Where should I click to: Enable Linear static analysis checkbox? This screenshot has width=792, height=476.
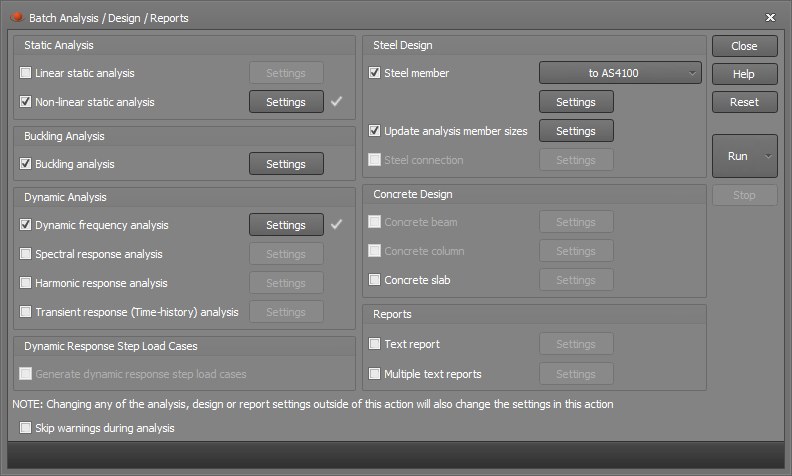click(x=25, y=73)
